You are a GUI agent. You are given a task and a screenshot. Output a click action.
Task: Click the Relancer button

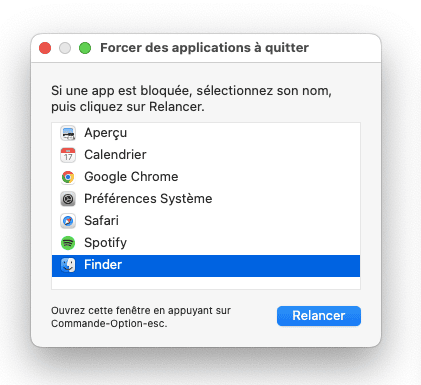[x=319, y=316]
